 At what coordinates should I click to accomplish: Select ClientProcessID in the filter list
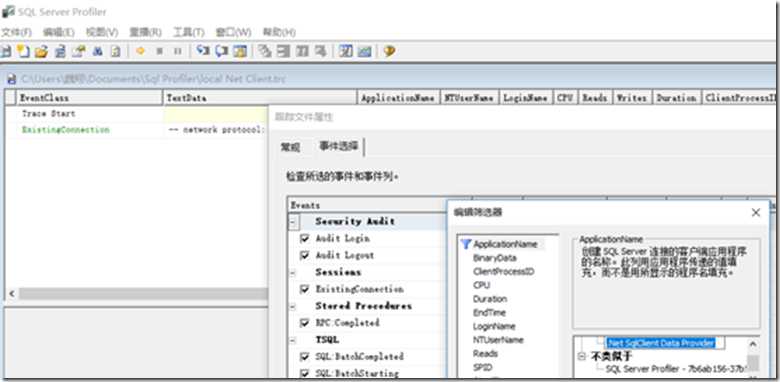pos(503,272)
